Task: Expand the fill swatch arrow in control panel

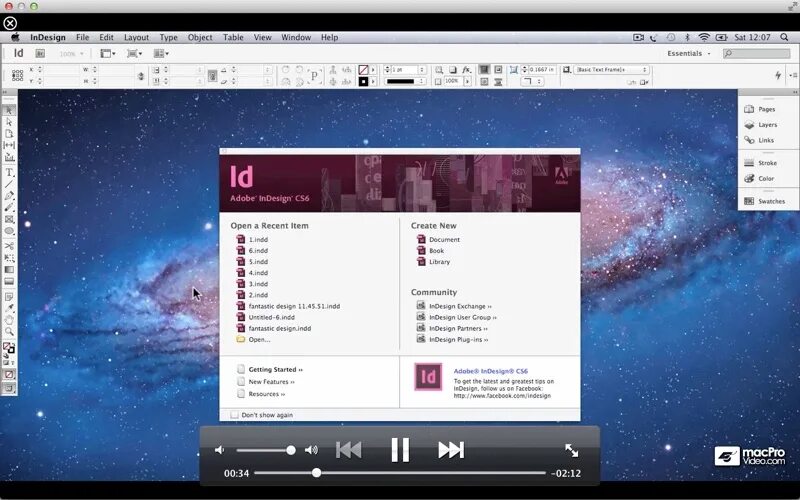Action: tap(373, 69)
